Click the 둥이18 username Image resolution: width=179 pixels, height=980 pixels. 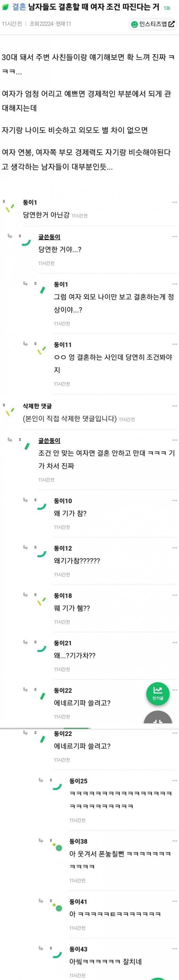63,595
